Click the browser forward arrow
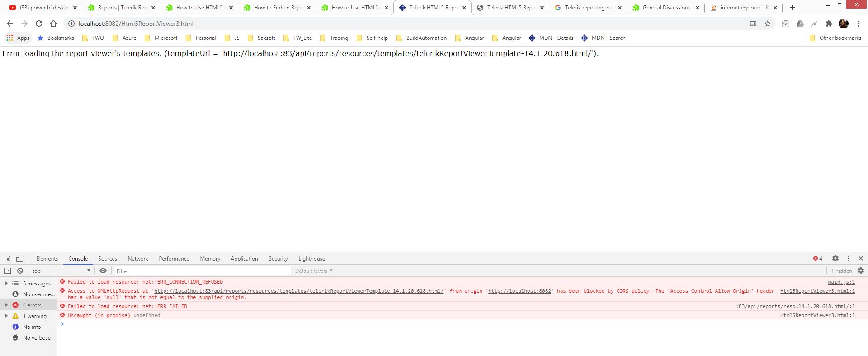 coord(24,24)
